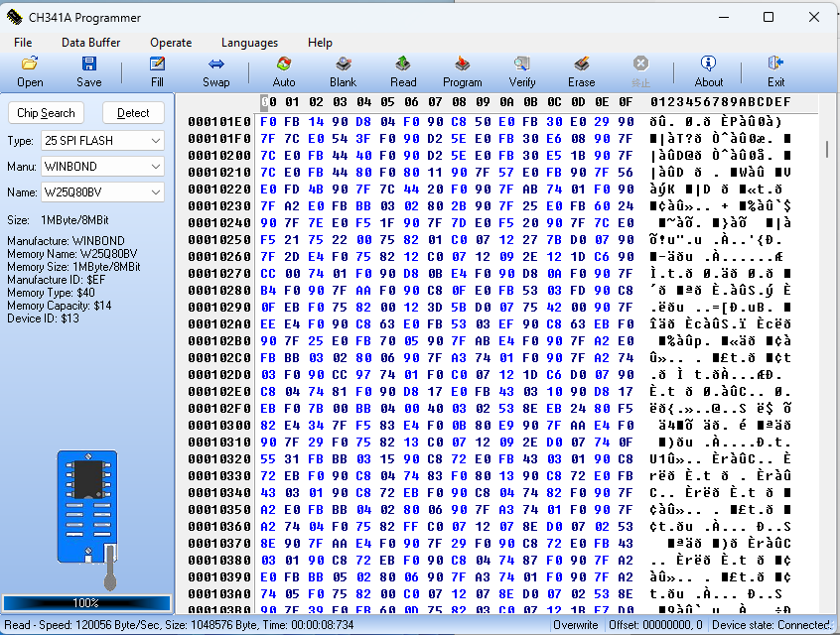840x635 pixels.
Task: Read the chip using the toolbar icon
Action: tap(403, 70)
